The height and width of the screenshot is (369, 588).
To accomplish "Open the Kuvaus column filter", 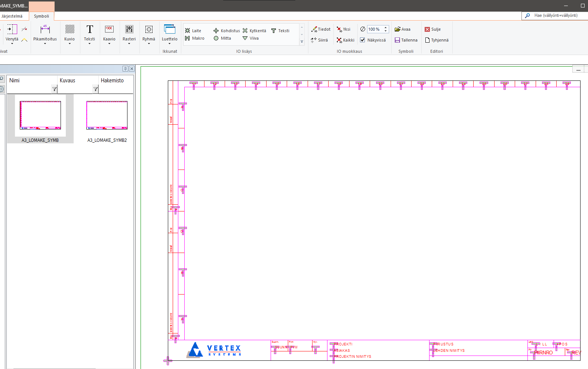I will tap(96, 89).
